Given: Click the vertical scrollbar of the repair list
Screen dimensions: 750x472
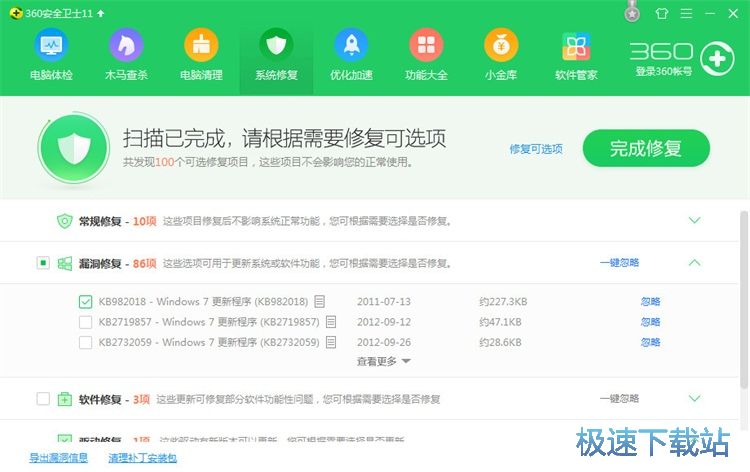Looking at the screenshot, I should coord(744,299).
